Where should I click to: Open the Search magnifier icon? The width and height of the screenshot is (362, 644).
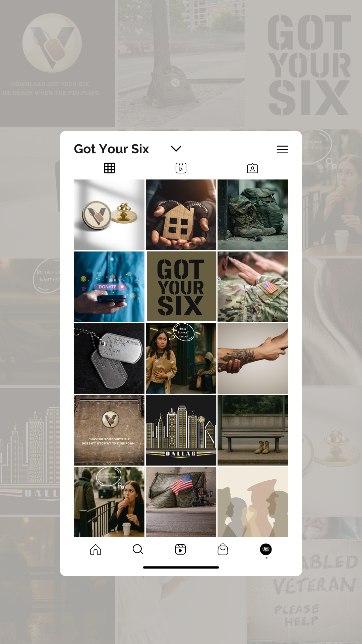138,549
